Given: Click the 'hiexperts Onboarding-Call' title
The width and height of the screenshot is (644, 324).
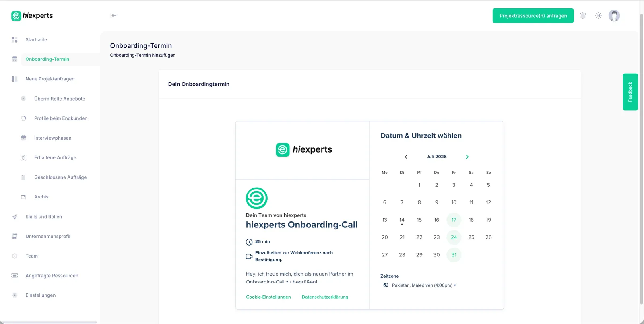Looking at the screenshot, I should [x=301, y=225].
